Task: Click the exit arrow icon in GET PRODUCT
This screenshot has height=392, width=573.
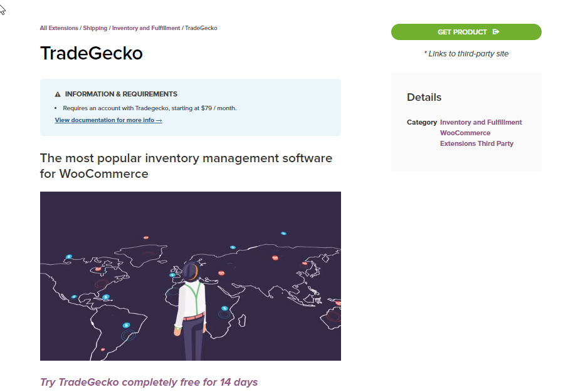Action: [496, 32]
